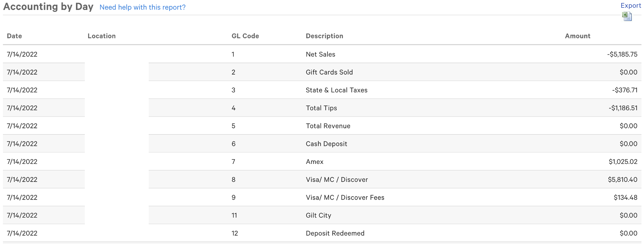Select the Net Sales description cell

pyautogui.click(x=321, y=54)
